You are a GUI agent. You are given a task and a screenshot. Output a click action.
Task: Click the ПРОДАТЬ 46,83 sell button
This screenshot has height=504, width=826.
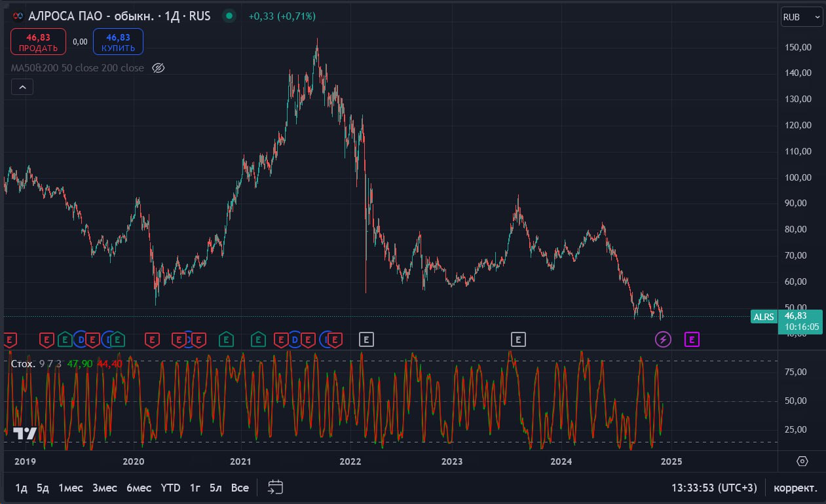[x=38, y=42]
